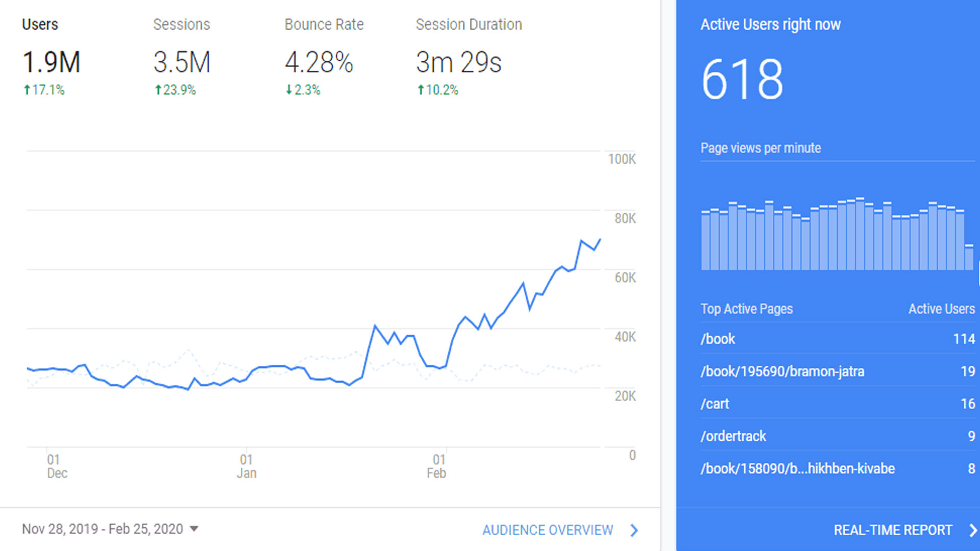Click the chevron beside Real-Time Report
This screenshot has width=980, height=551.
972,530
